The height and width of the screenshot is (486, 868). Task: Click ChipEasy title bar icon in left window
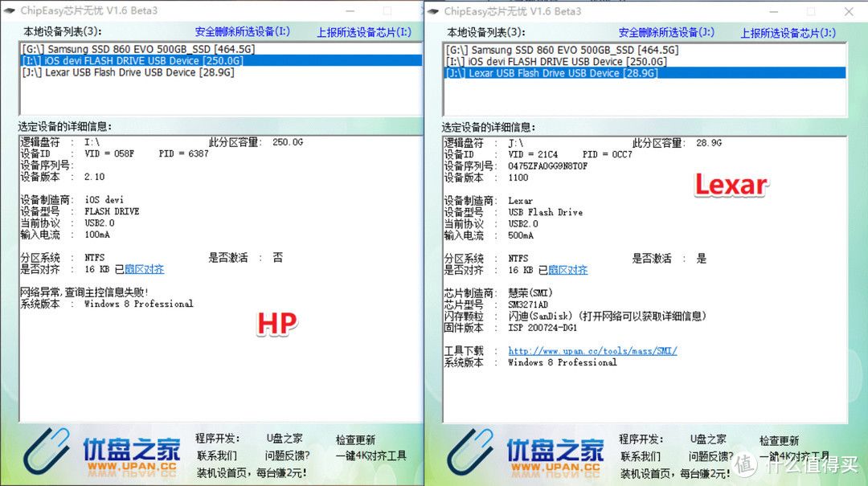(x=10, y=10)
